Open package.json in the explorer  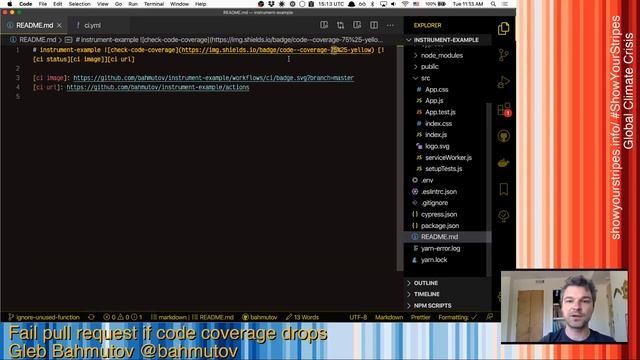click(x=440, y=226)
